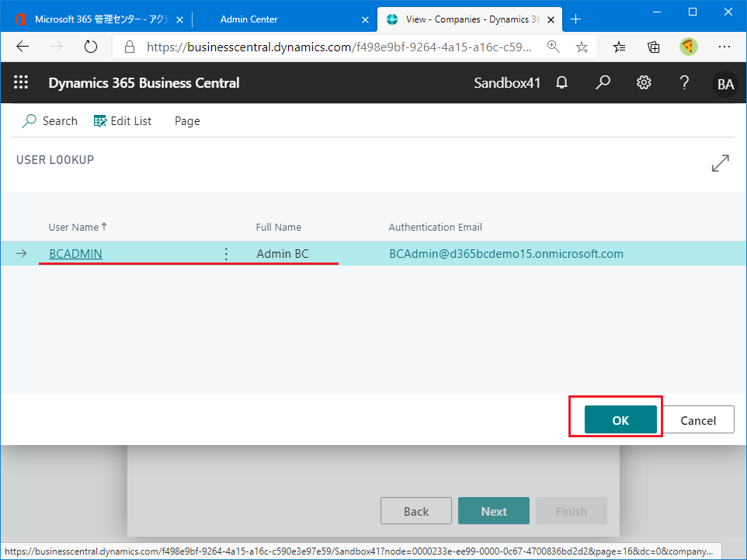Click Search in the lookup toolbar
Image resolution: width=747 pixels, height=560 pixels.
(50, 121)
